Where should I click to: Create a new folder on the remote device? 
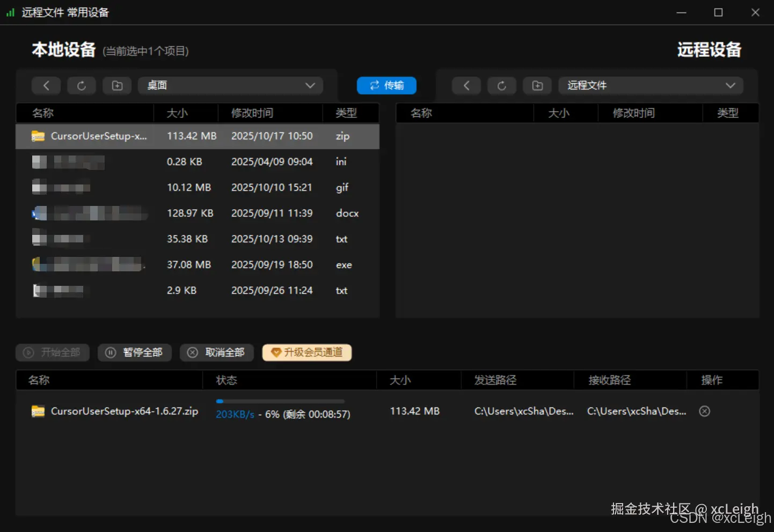point(537,85)
